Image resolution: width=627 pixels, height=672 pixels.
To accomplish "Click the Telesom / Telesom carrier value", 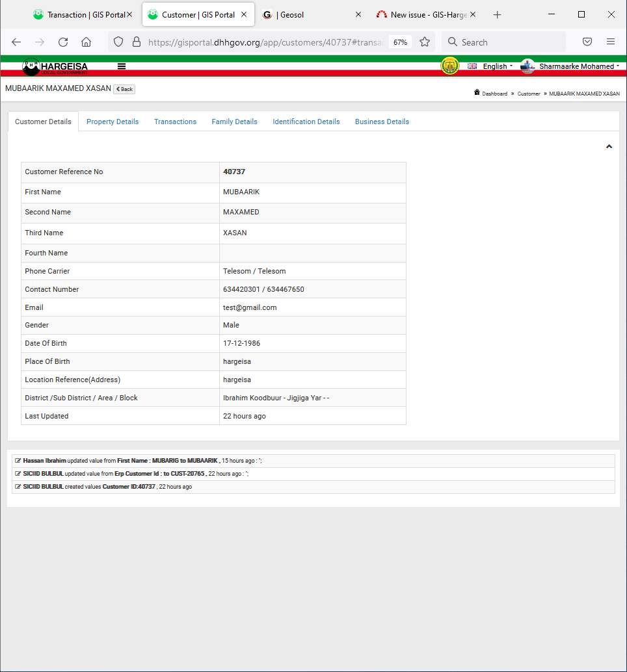I will tap(254, 271).
